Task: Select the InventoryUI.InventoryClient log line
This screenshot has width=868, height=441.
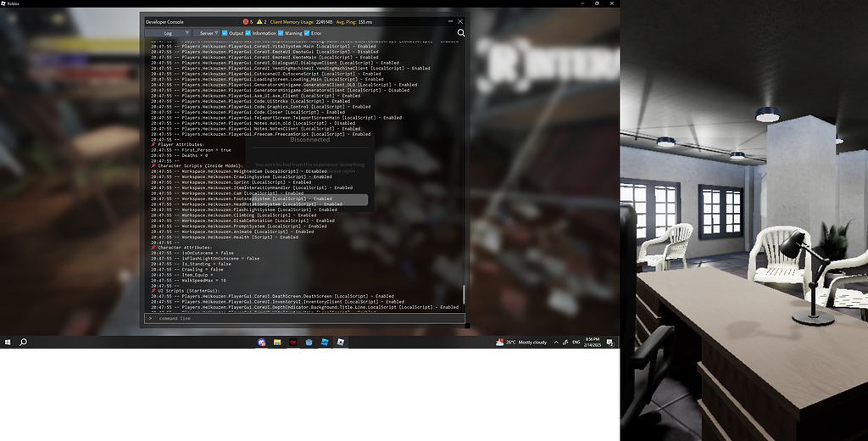Action: pos(278,302)
